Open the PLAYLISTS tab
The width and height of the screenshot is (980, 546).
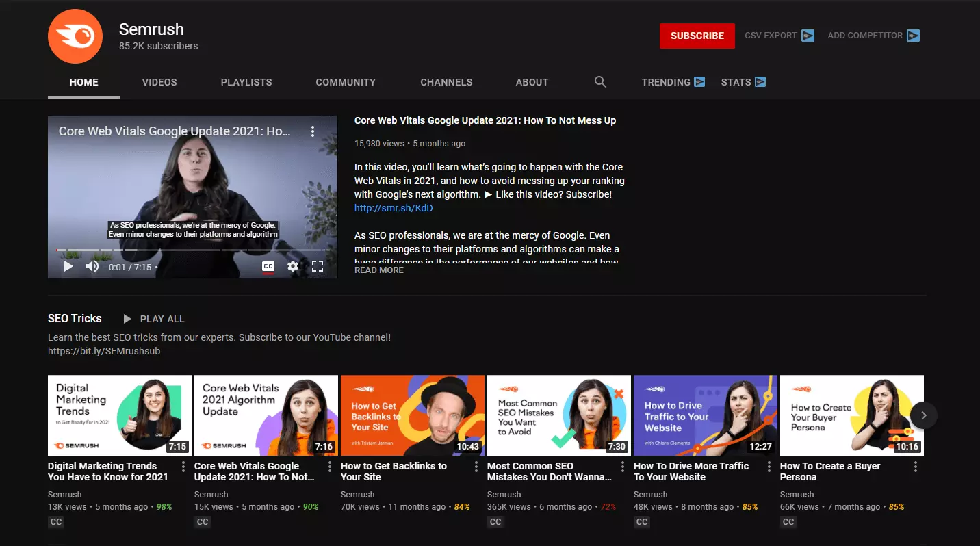[246, 82]
